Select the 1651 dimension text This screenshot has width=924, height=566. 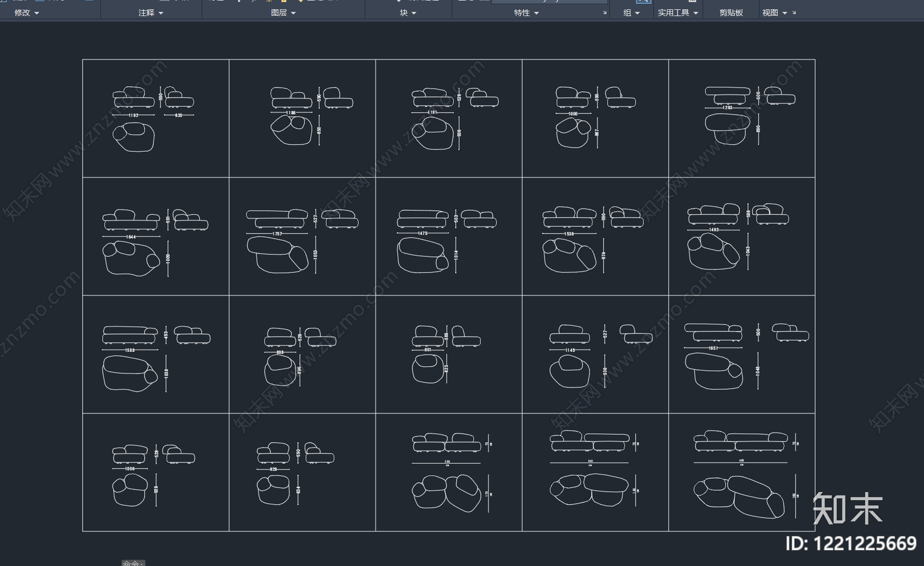tap(713, 348)
